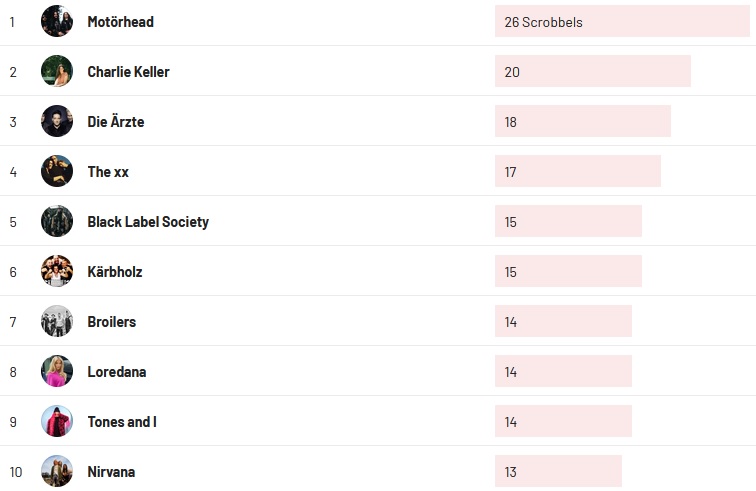756x491 pixels.
Task: Select Charlie Keller's 20 scrobble bar
Action: click(x=592, y=71)
